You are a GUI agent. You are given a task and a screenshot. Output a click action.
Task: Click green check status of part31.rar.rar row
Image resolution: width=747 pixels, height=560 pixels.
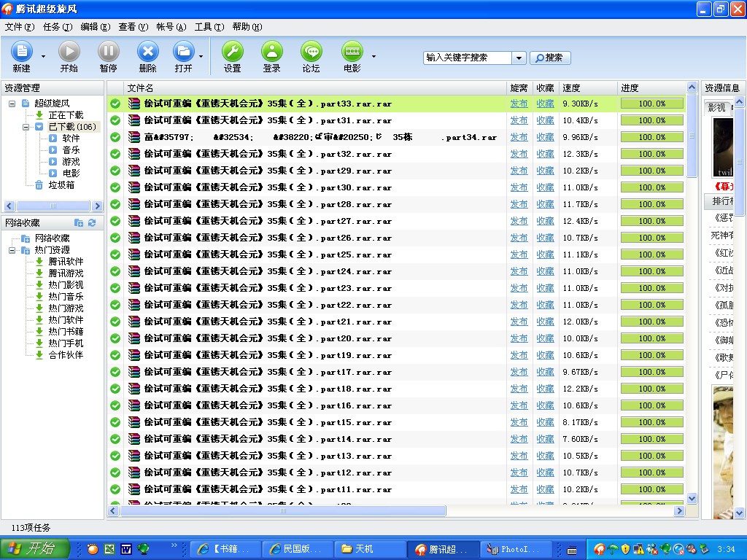pos(115,120)
